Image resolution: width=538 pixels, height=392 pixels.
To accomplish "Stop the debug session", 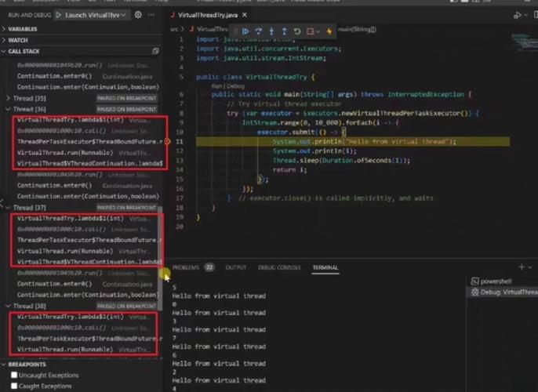I will [x=311, y=31].
